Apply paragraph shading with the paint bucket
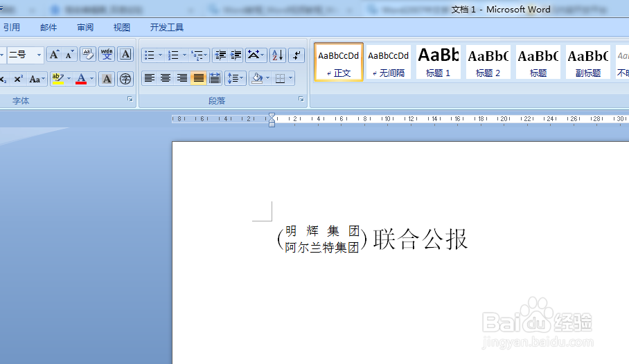 pyautogui.click(x=257, y=78)
